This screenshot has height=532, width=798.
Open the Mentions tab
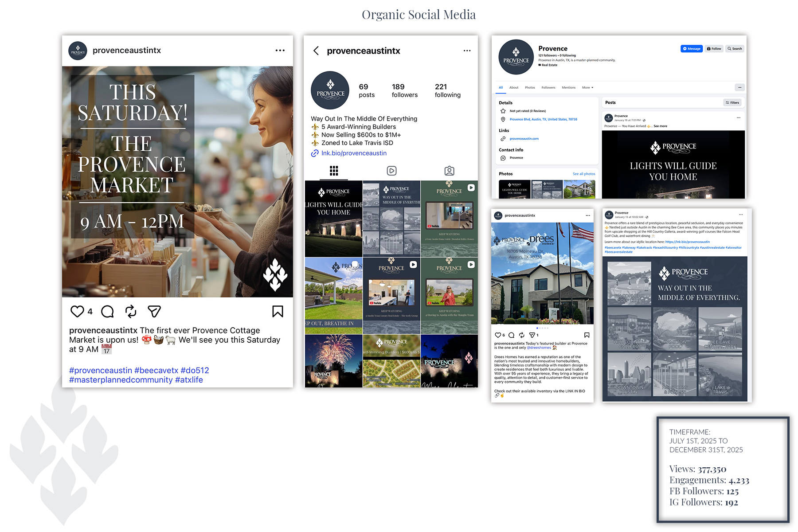[x=568, y=88]
